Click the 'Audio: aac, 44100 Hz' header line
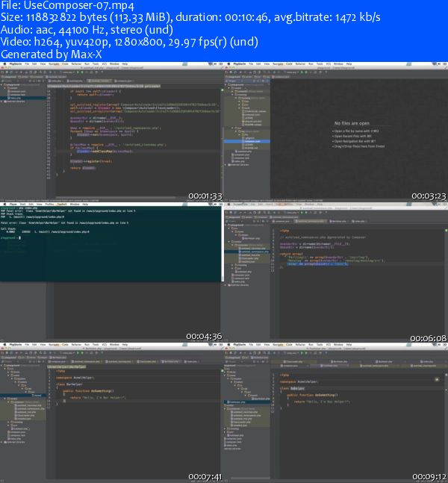Image resolution: width=448 pixels, height=483 pixels. coord(87,30)
